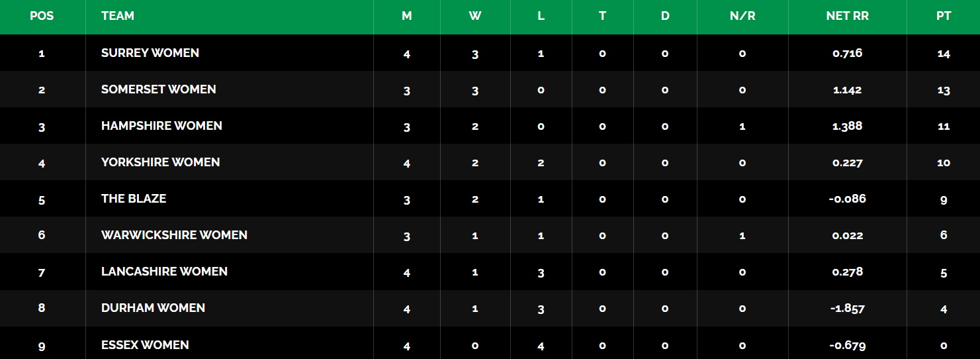Click the L losses column header
980x359 pixels.
pyautogui.click(x=541, y=16)
